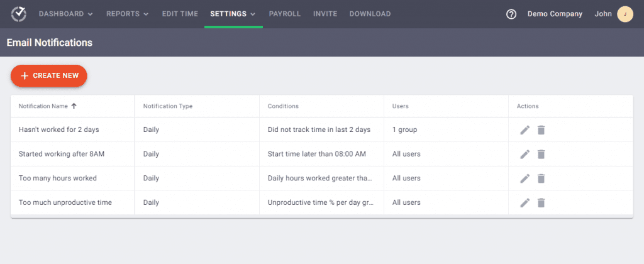Select the Too many hours worked name
Viewport: 644px width, 264px height.
[57, 178]
